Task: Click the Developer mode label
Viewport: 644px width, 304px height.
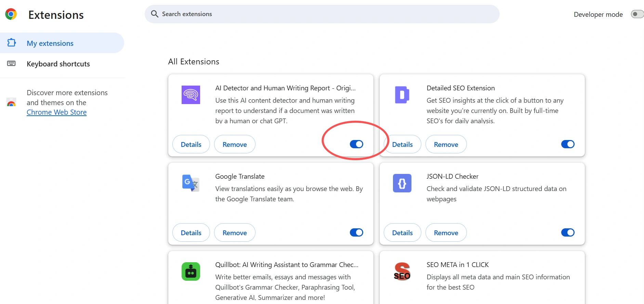Action: 598,14
